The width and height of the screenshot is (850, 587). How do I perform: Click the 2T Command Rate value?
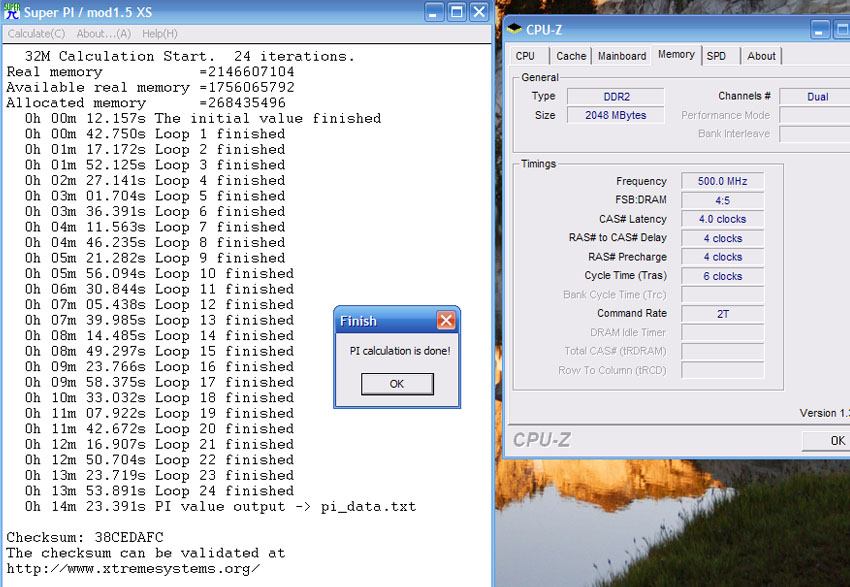click(x=723, y=313)
